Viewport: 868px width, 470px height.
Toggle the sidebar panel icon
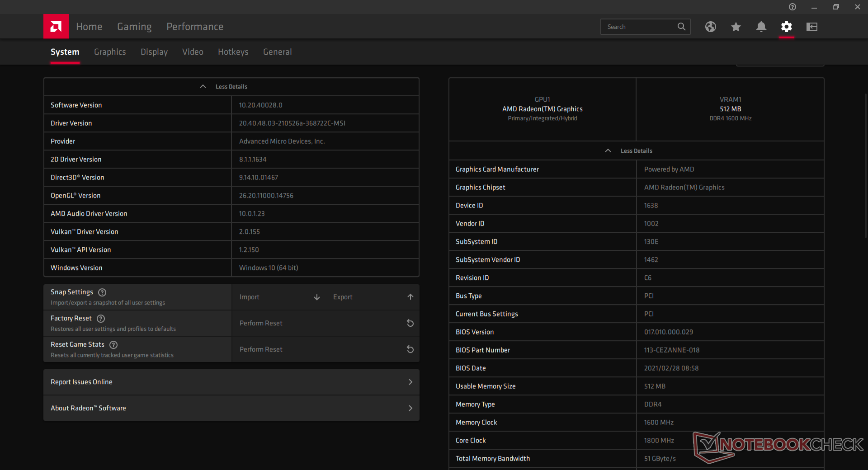(812, 27)
